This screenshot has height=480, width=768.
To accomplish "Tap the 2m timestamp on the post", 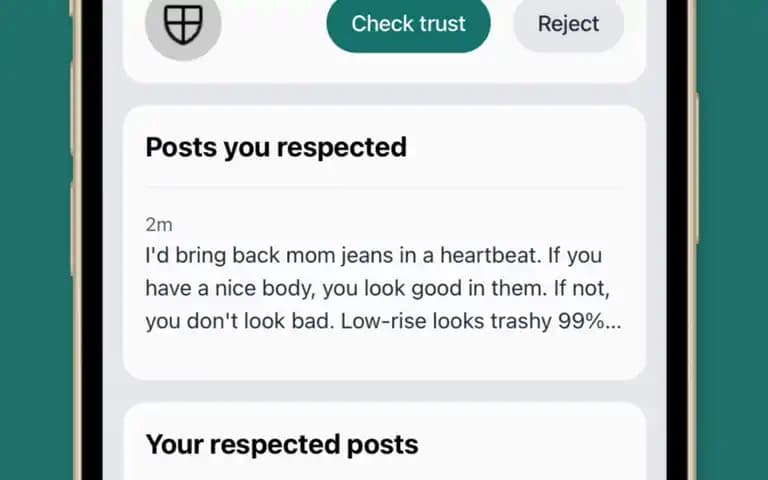I will tap(159, 225).
